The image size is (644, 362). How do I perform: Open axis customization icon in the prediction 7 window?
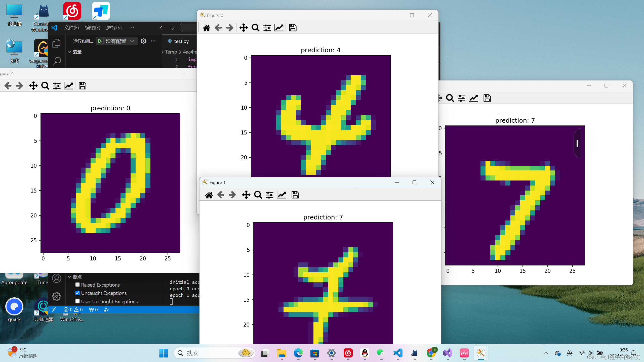tap(473, 98)
